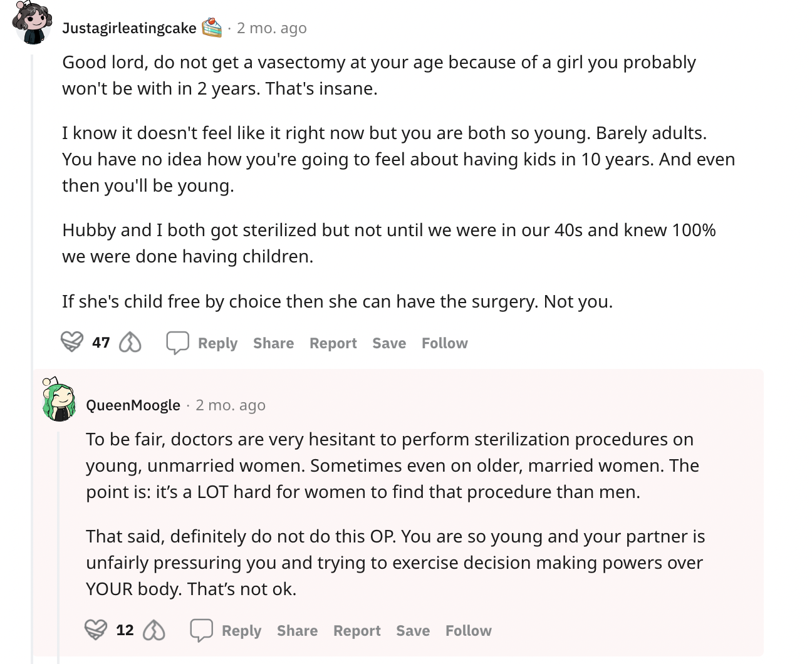Follow Justagirleatingcake's comment
Screen dimensions: 812x664
(x=445, y=343)
